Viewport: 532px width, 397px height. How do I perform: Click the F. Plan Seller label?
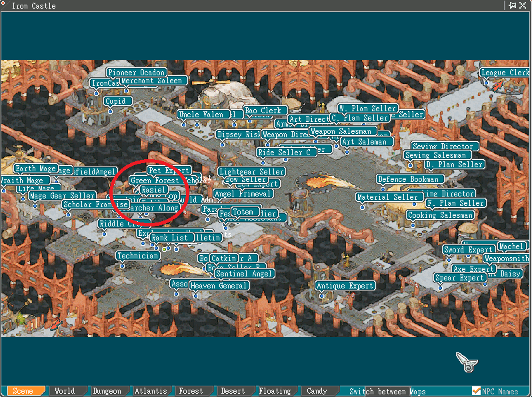[455, 203]
